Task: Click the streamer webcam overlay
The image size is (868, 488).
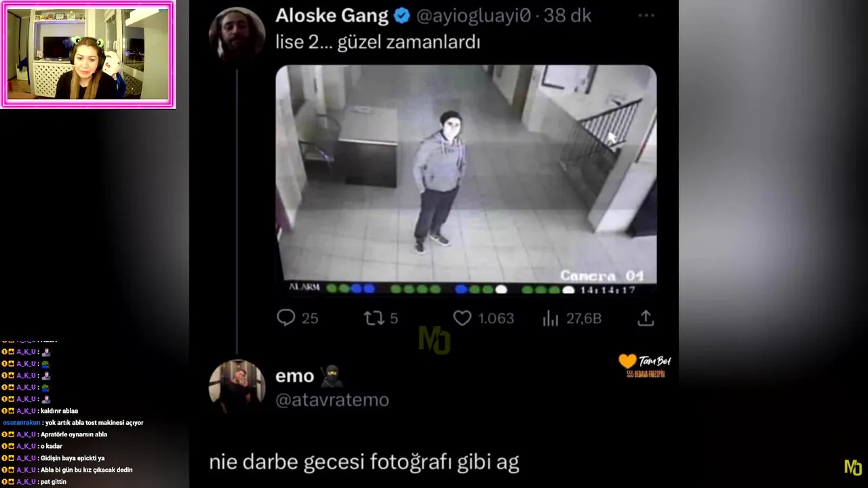Action: click(87, 54)
